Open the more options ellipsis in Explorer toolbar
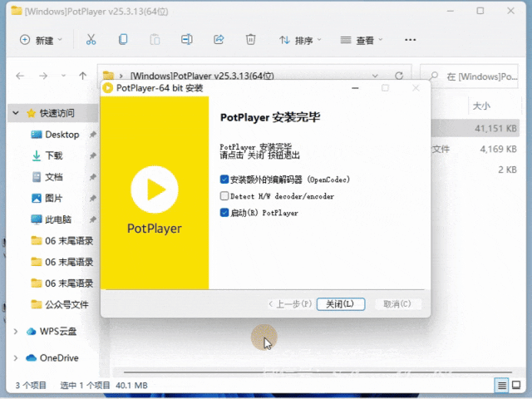Screen dimensions: 532x399 [410, 40]
